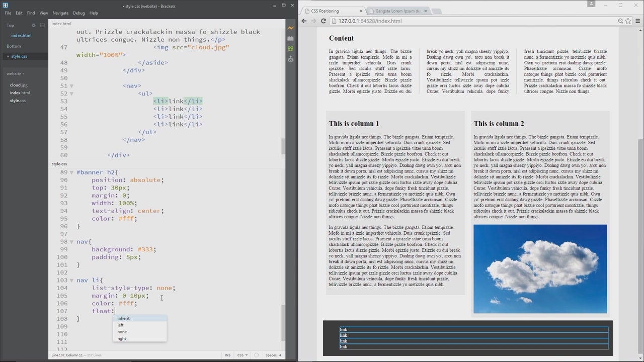Image resolution: width=644 pixels, height=362 pixels.
Task: Choose 'right' from the float hint list
Action: click(x=139, y=338)
